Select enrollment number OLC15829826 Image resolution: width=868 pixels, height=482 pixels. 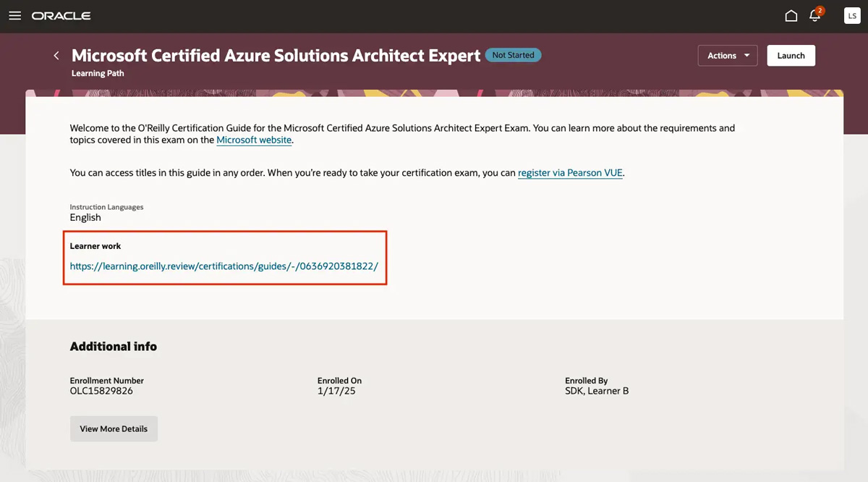(101, 391)
